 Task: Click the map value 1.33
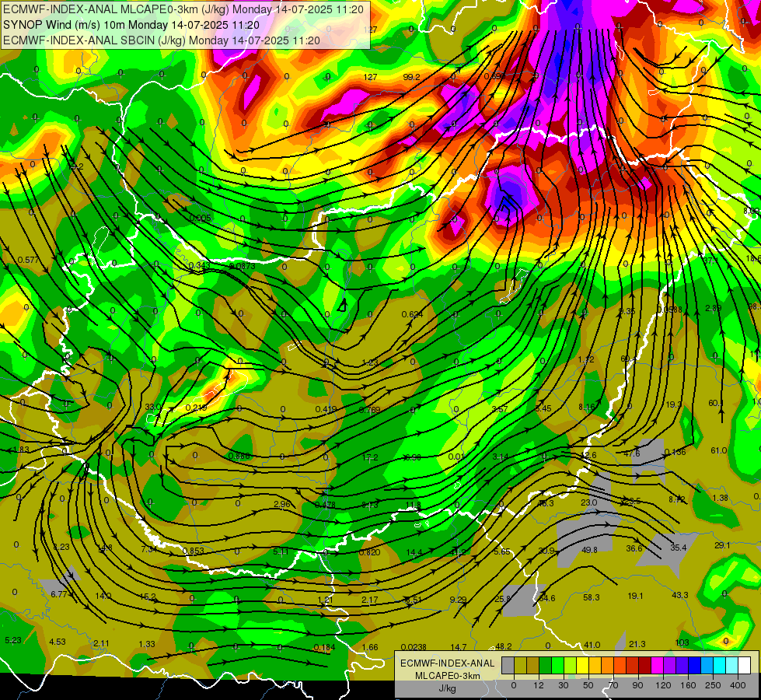147,644
